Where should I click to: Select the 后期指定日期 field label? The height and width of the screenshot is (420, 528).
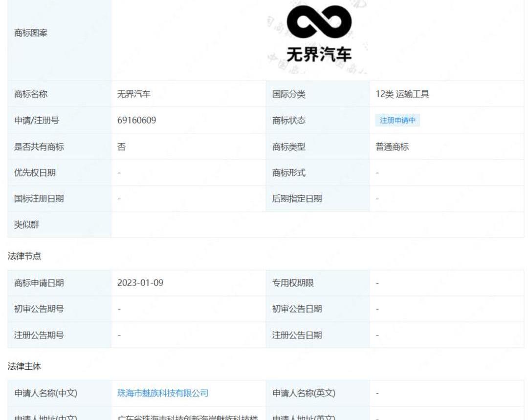[297, 198]
